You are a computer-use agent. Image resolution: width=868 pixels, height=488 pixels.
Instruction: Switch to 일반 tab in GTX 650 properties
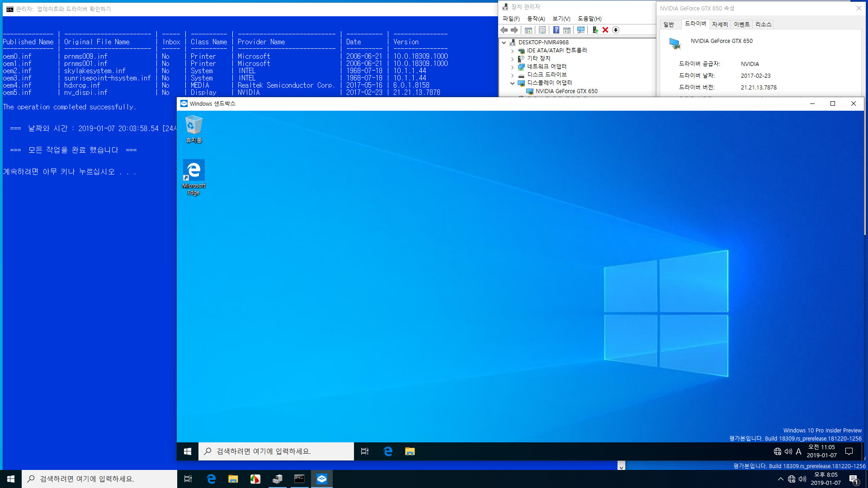pyautogui.click(x=669, y=24)
